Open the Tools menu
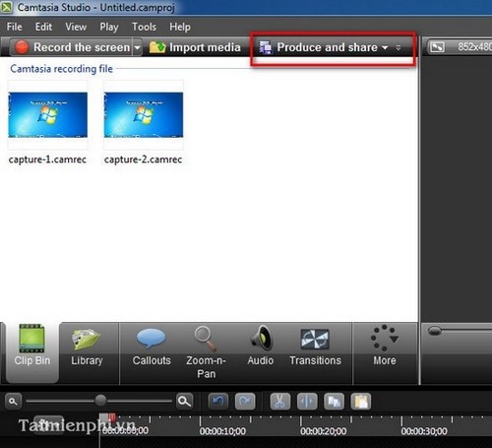Viewport: 492px width, 448px height. [x=144, y=27]
